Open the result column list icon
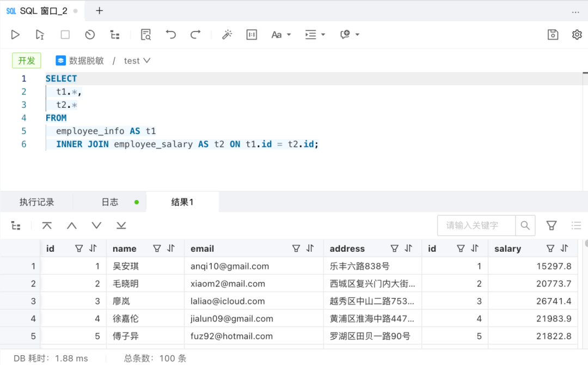 coord(576,226)
